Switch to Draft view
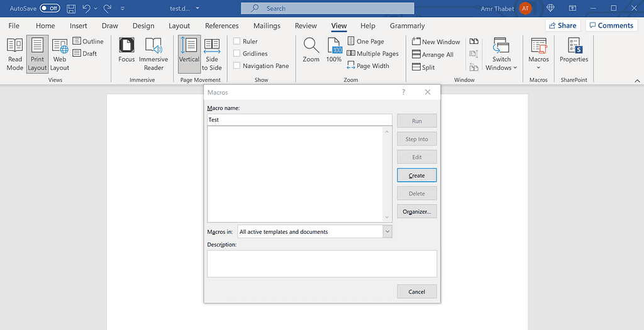644x330 pixels. point(85,53)
